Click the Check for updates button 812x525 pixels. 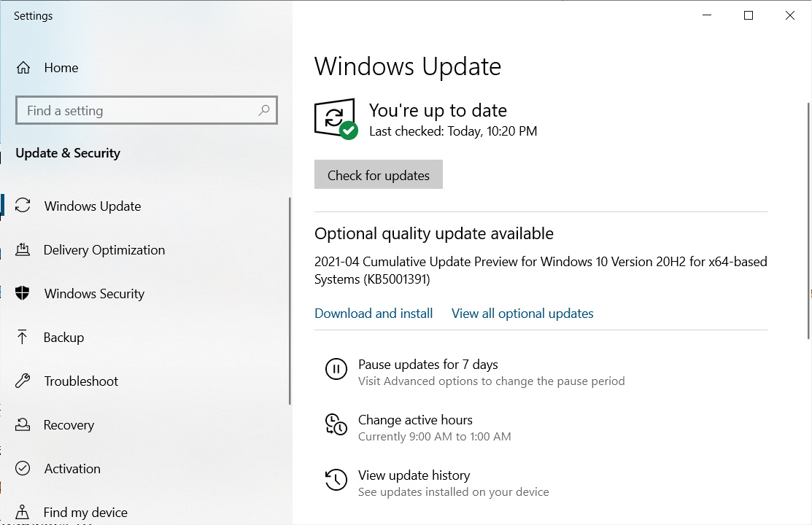click(379, 174)
